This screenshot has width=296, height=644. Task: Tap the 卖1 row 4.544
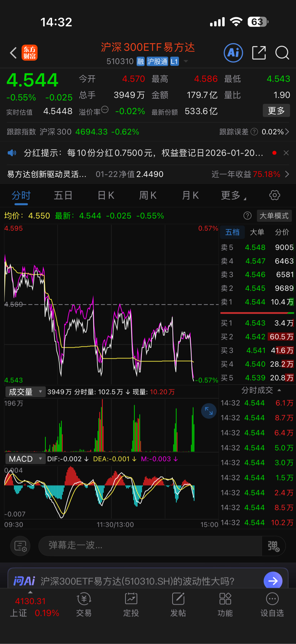click(x=257, y=302)
